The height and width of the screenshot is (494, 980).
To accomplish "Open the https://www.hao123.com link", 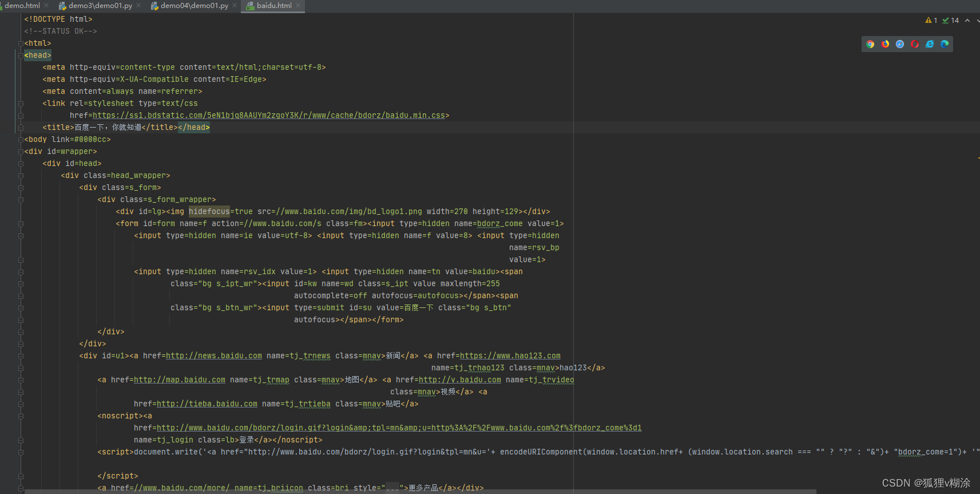I will [510, 356].
